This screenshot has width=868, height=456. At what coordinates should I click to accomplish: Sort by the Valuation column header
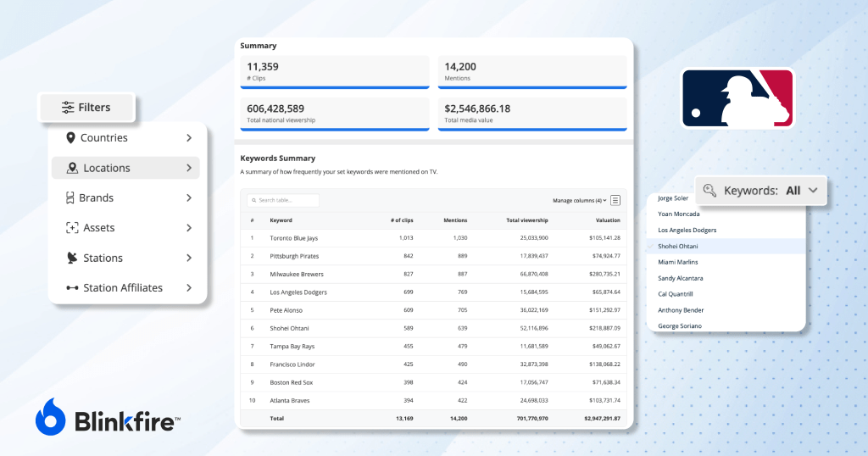[608, 220]
